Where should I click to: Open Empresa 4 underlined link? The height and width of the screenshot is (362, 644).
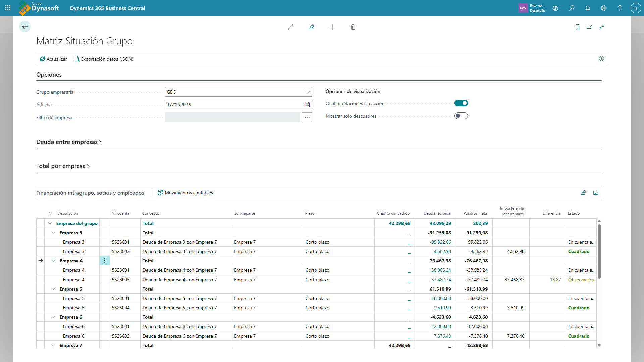[x=71, y=261]
